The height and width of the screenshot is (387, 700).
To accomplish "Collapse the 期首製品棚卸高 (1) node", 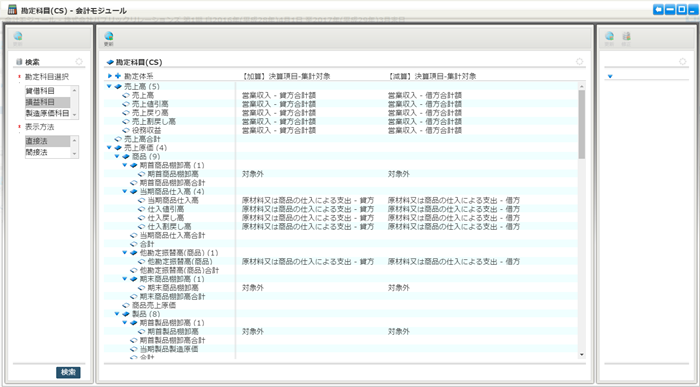I will [125, 322].
